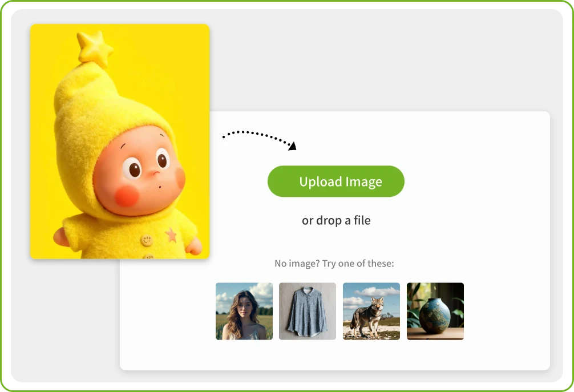Click the green Upload Image button
This screenshot has width=574, height=392.
pyautogui.click(x=335, y=181)
